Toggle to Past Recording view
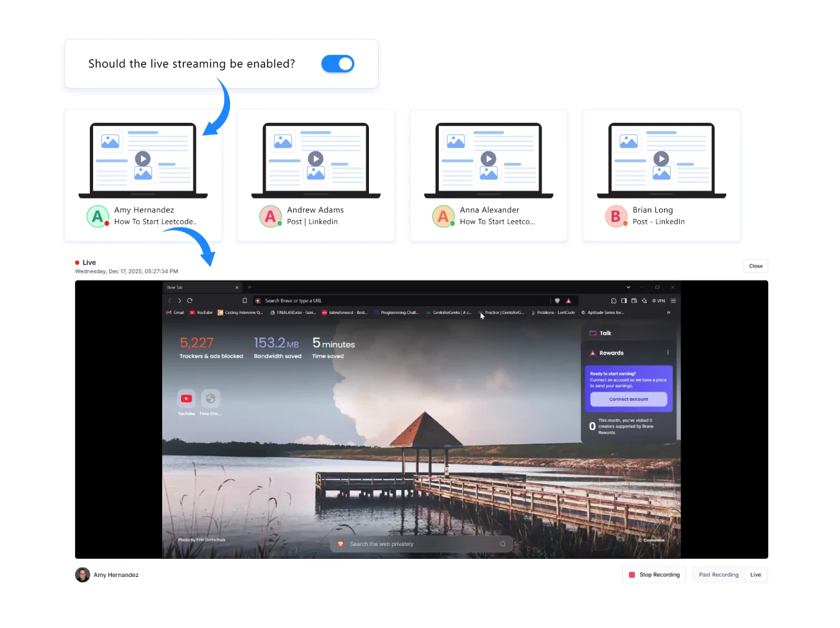 (718, 574)
